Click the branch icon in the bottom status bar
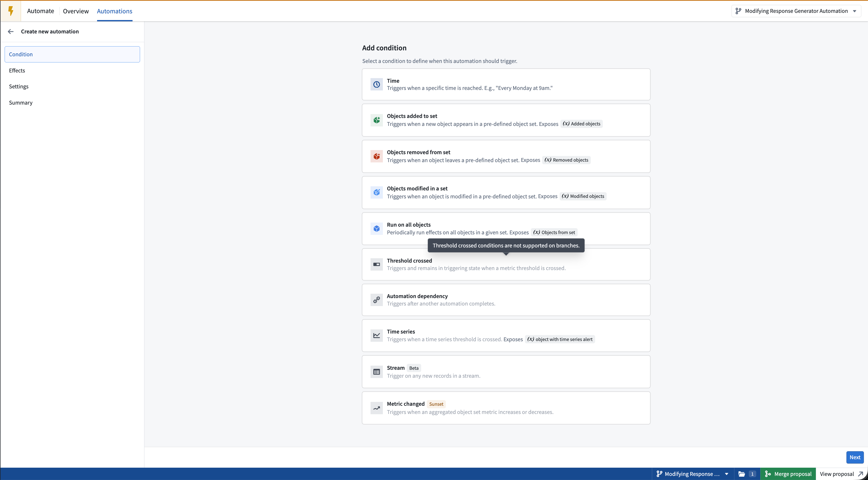Viewport: 868px width, 480px height. (659, 474)
